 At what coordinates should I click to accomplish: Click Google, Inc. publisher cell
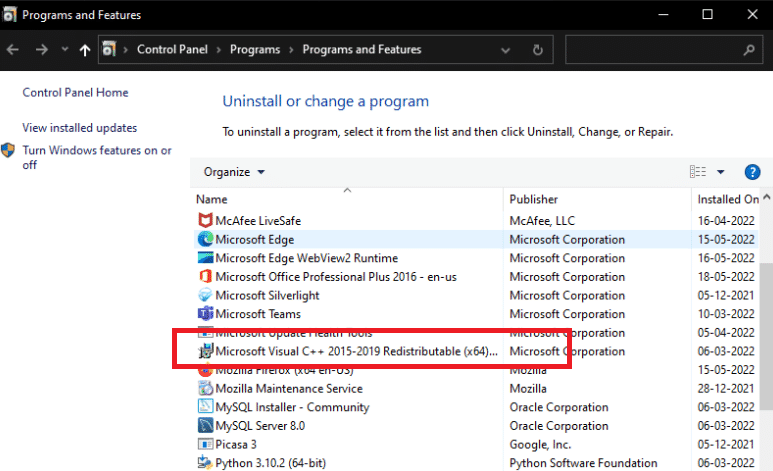point(540,445)
